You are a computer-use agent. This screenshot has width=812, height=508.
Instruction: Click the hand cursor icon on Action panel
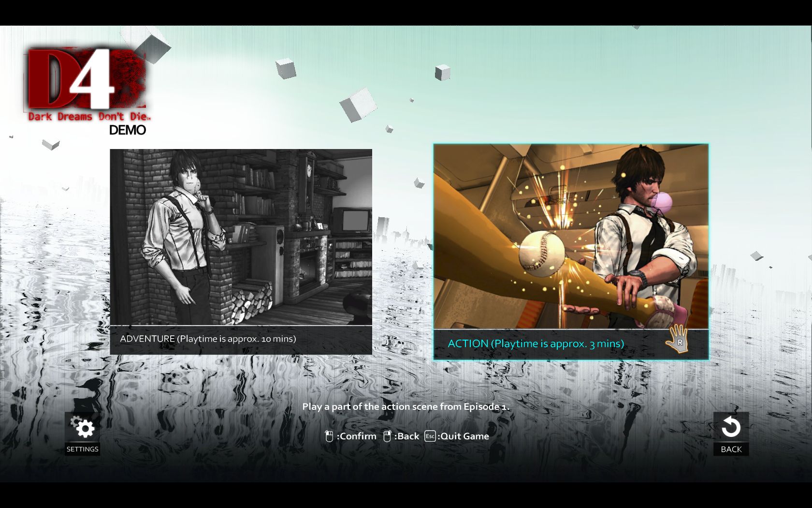tap(677, 339)
